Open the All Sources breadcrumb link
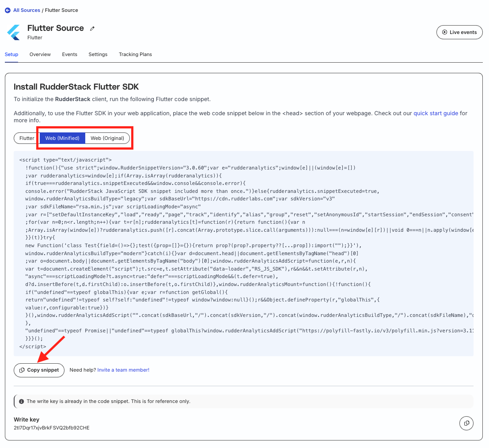The width and height of the screenshot is (489, 448). pos(27,10)
